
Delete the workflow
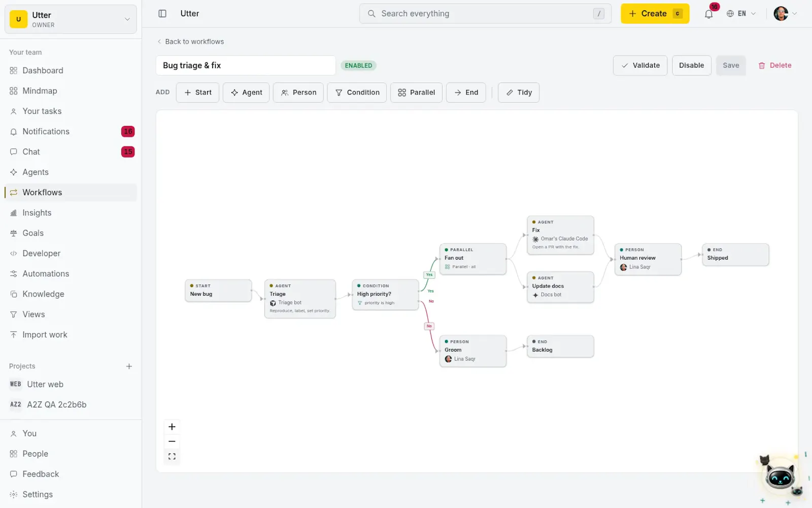(x=775, y=66)
